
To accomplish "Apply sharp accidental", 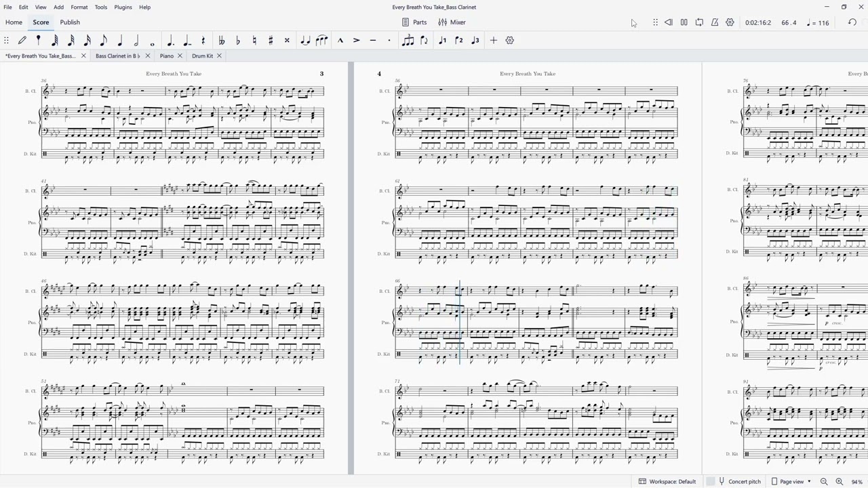I will coord(271,41).
